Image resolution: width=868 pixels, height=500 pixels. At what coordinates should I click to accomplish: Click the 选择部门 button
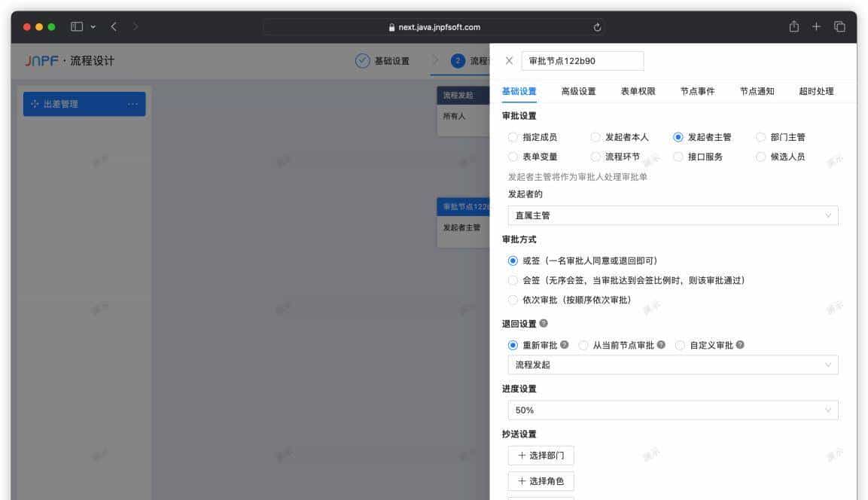coord(540,455)
